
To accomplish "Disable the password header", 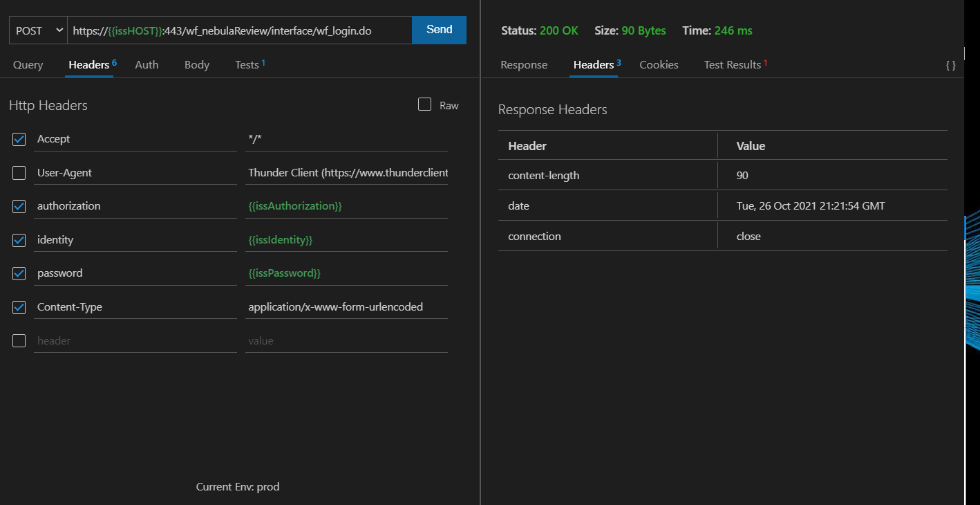I will (19, 273).
